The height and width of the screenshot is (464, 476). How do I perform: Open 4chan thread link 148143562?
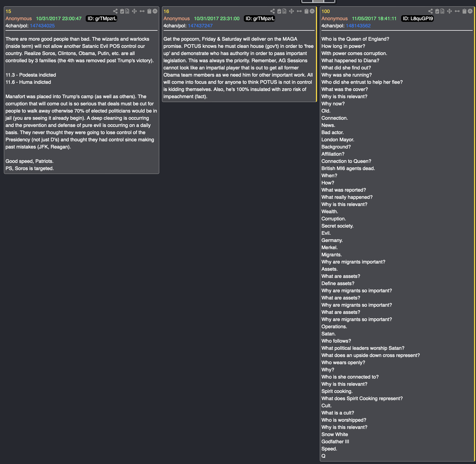[x=358, y=26]
